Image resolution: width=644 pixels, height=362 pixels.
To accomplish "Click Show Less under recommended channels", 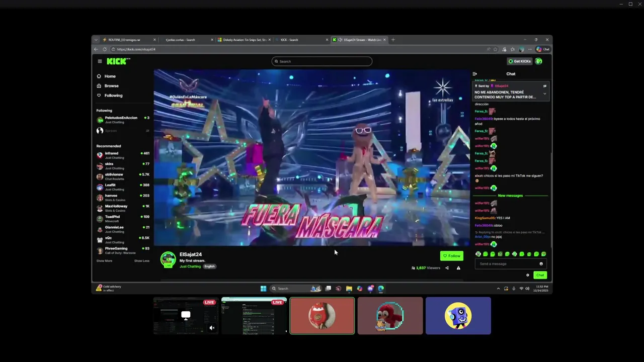I will click(x=142, y=261).
